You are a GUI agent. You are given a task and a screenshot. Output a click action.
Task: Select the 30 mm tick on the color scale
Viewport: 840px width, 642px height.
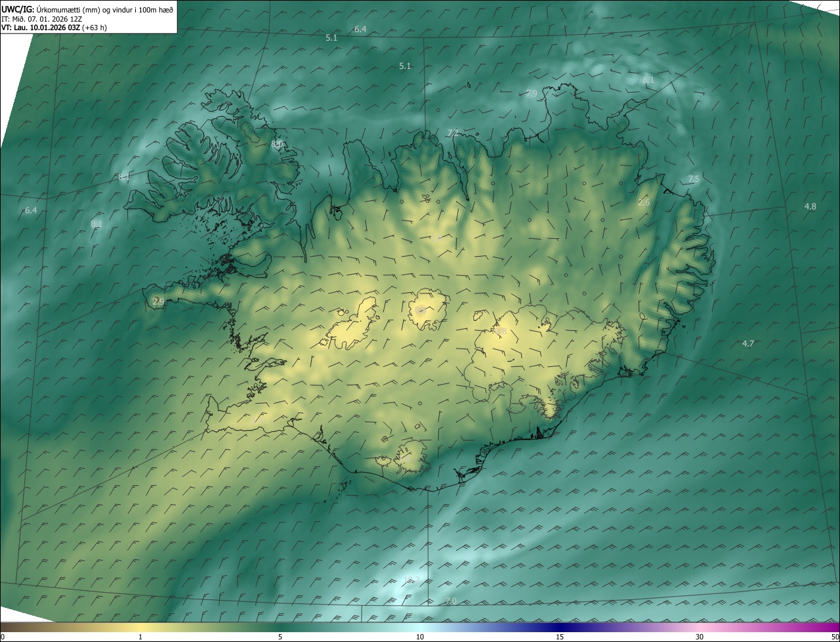700,637
